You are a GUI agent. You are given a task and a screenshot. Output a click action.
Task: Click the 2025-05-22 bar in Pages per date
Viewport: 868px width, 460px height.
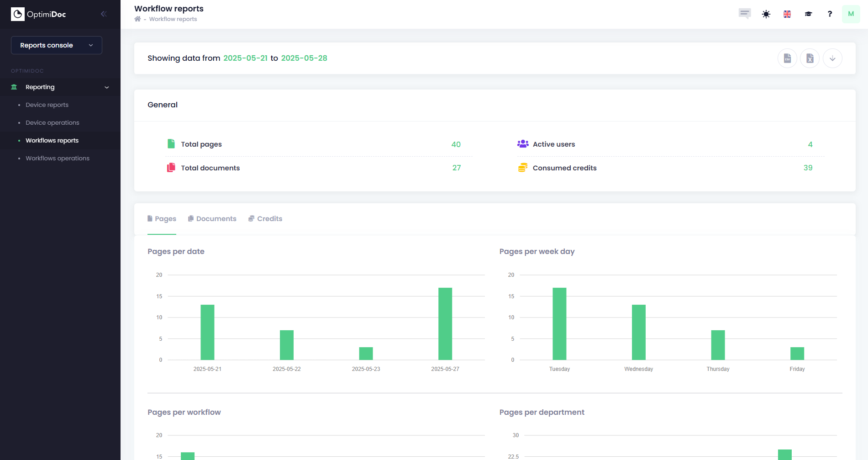click(287, 345)
